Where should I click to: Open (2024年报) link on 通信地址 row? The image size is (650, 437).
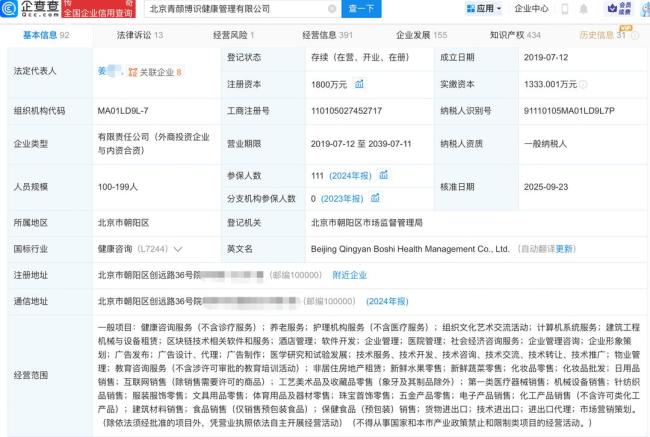pyautogui.click(x=387, y=301)
